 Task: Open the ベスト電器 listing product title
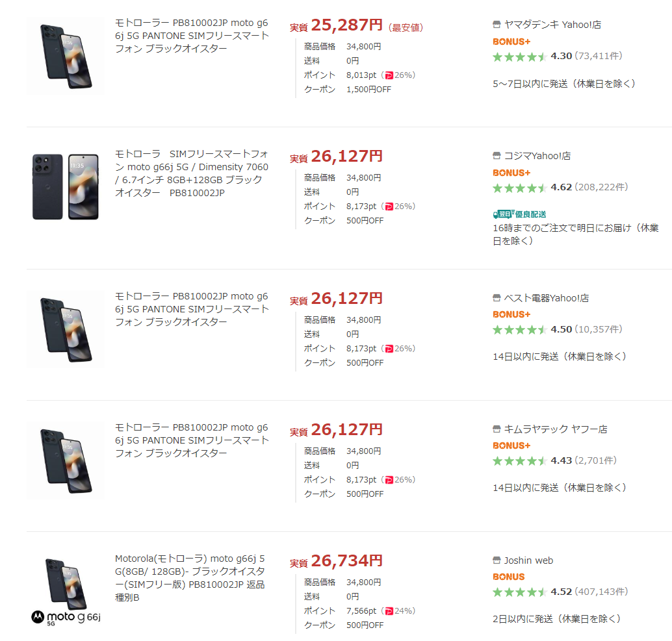(192, 309)
